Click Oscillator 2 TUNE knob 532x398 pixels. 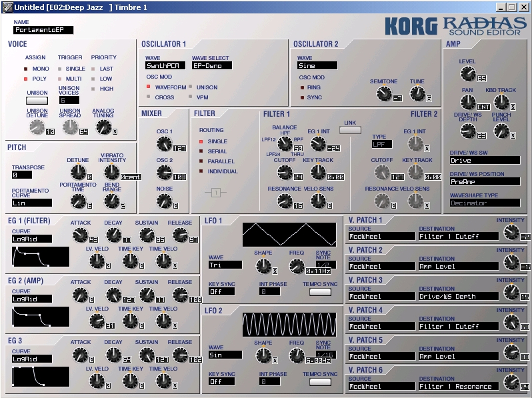click(x=417, y=93)
